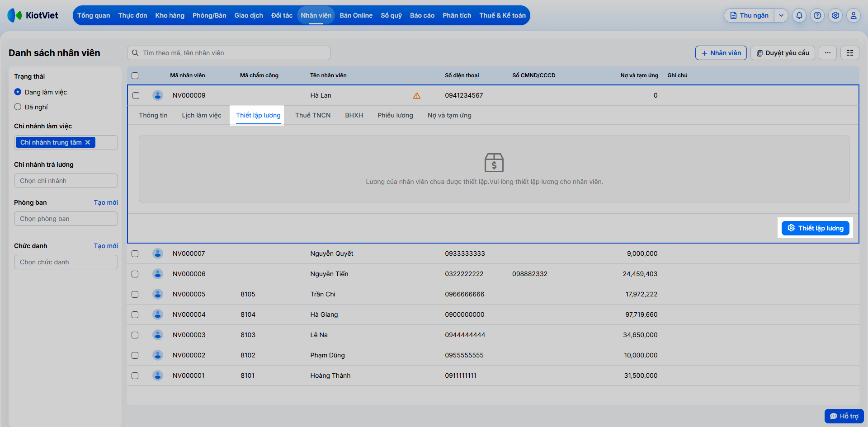Switch to the Nợ và tạm ứng tab
Image resolution: width=868 pixels, height=427 pixels.
[x=449, y=115]
